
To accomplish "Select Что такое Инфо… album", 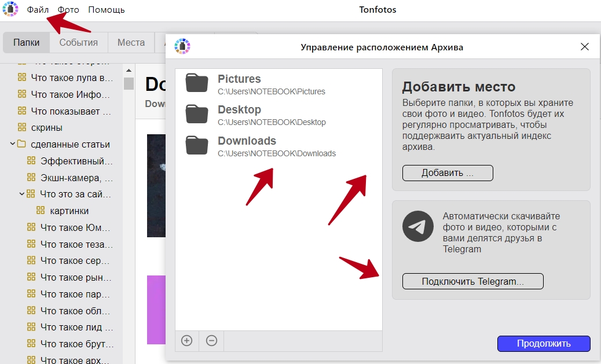I will (71, 94).
